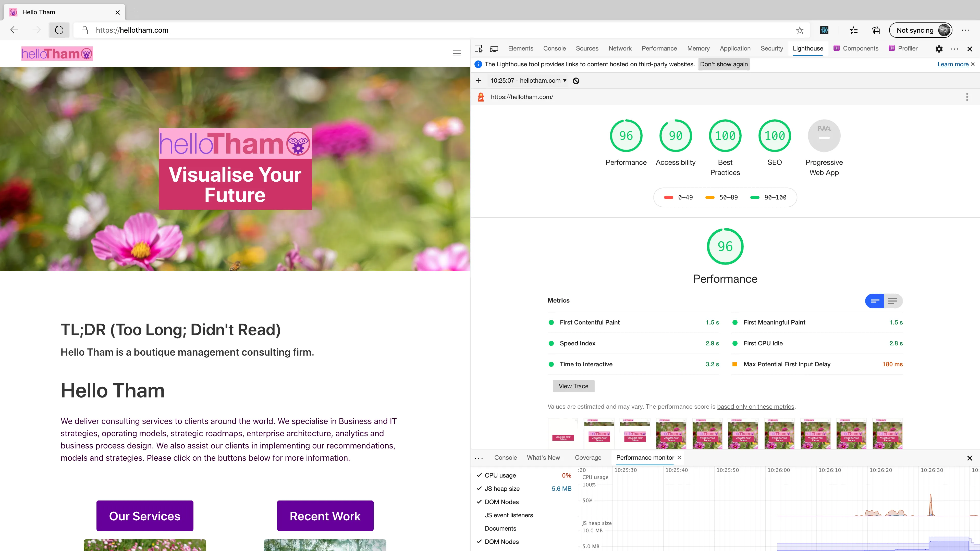This screenshot has width=980, height=551.
Task: Expand the Speed Index metric
Action: pyautogui.click(x=633, y=343)
